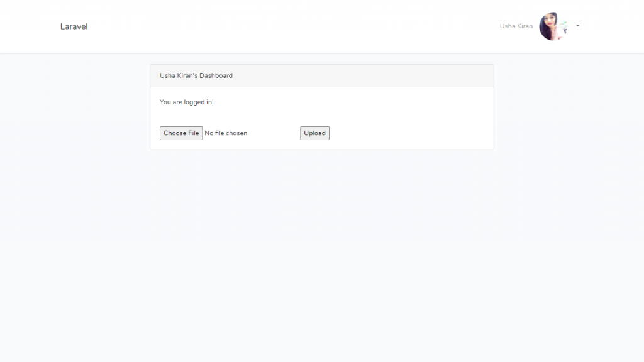Click the word "Usha" in the navbar

507,26
